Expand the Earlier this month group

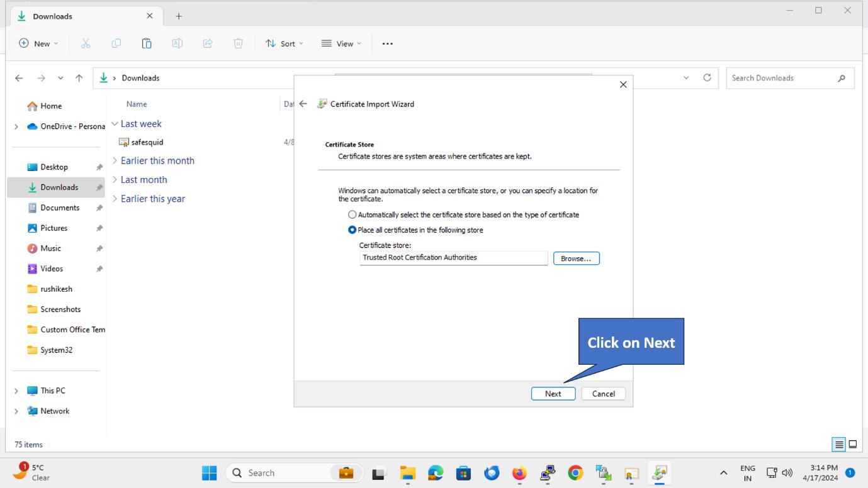click(115, 160)
